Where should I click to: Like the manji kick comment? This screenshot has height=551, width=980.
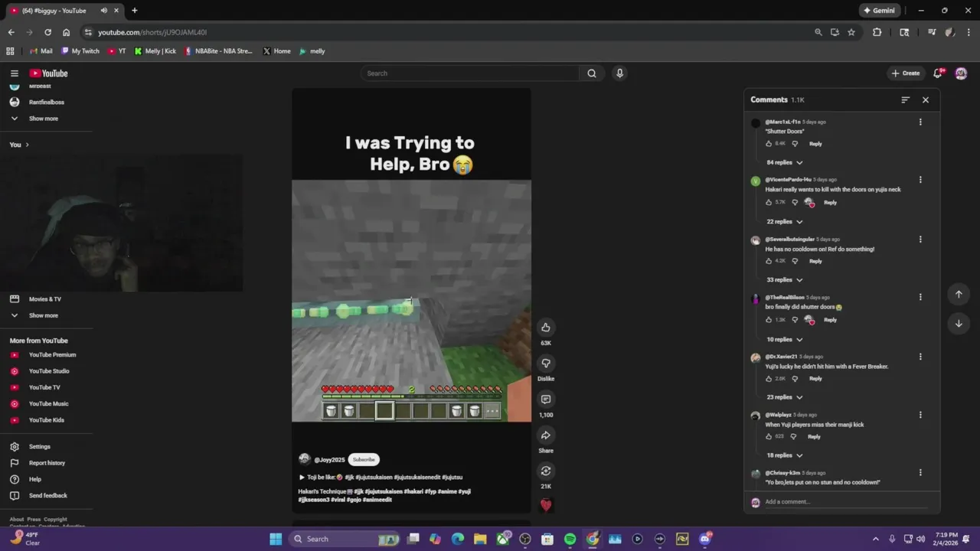769,437
